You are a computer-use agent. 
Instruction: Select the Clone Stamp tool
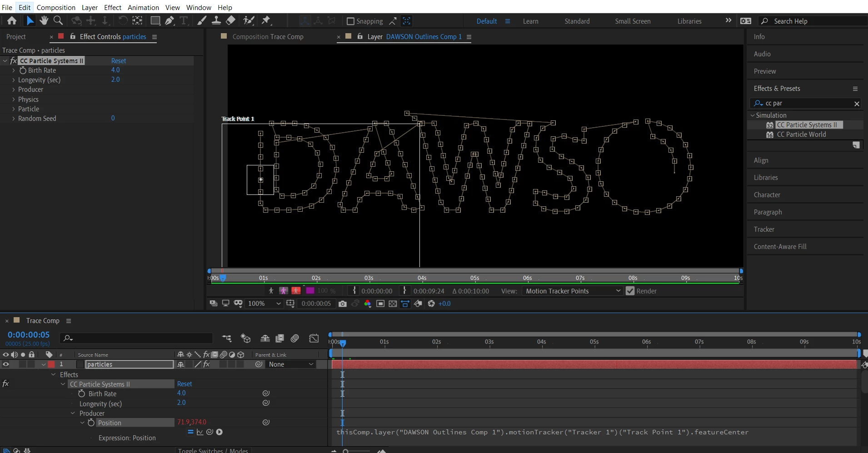[216, 20]
